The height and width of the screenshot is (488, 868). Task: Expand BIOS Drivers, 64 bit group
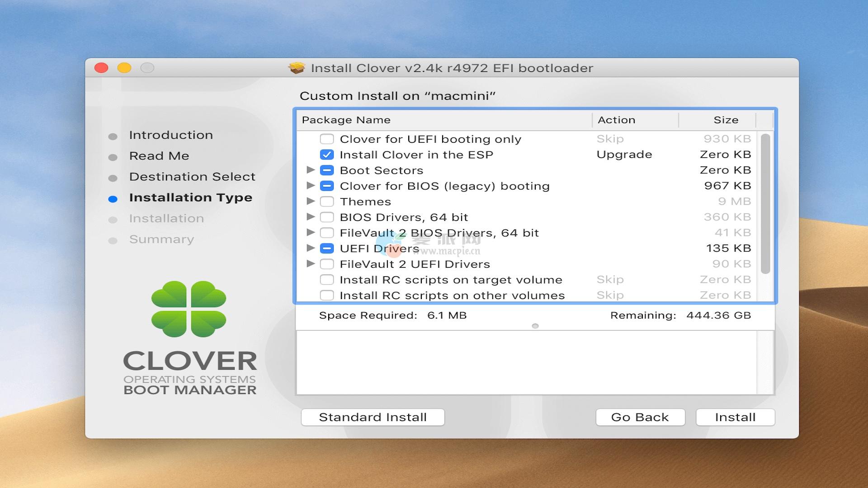point(311,216)
